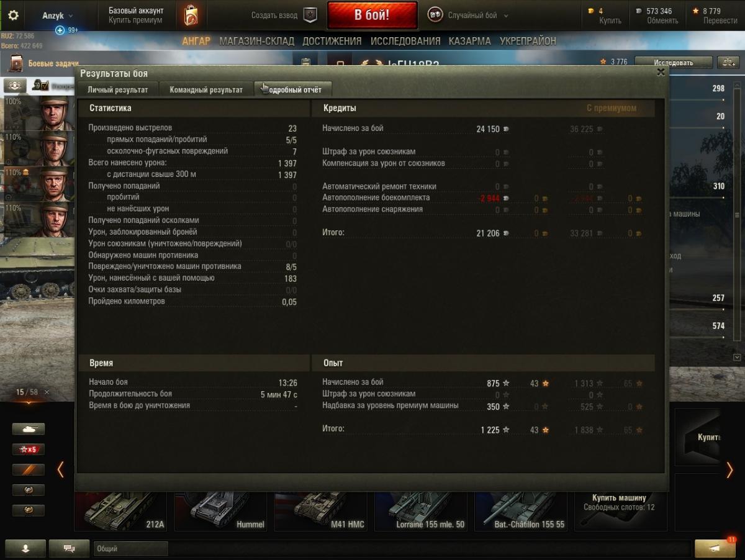Screen dimensions: 745x560
Task: Switch to Командный результат tab
Action: 206,89
